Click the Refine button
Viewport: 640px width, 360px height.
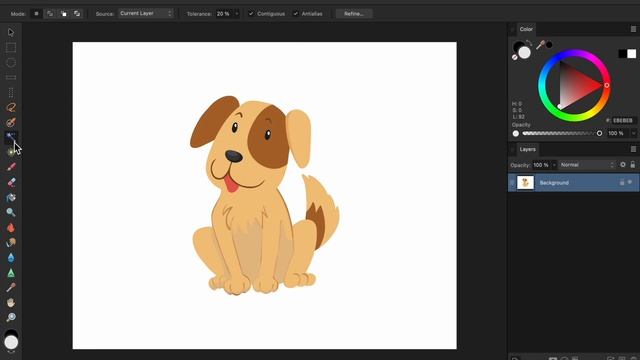tap(353, 13)
